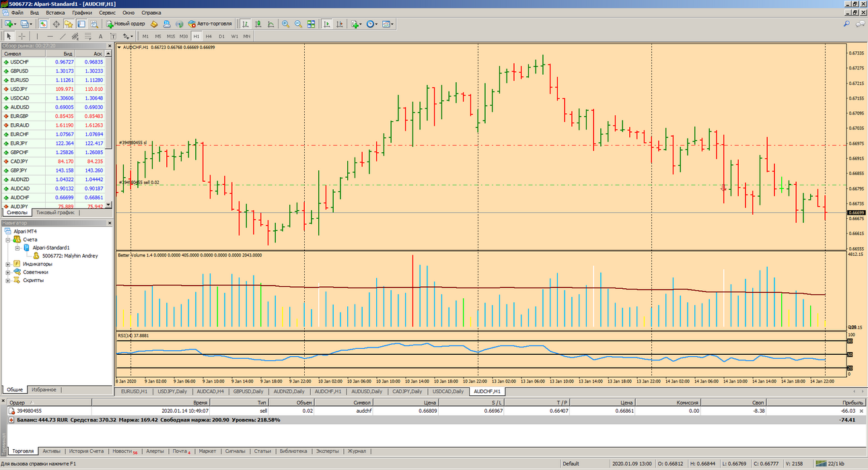Select the horizontal line drawing tool
The image size is (868, 470).
click(x=50, y=36)
